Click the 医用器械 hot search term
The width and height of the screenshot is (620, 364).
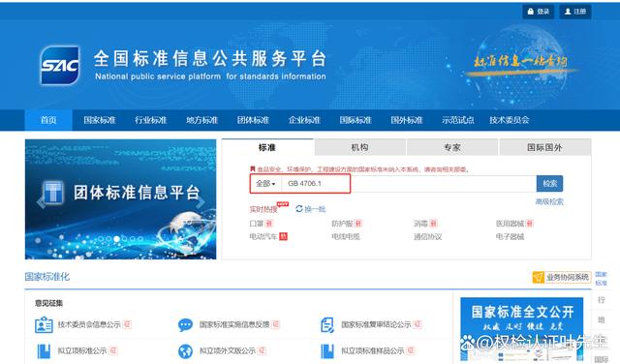(511, 224)
